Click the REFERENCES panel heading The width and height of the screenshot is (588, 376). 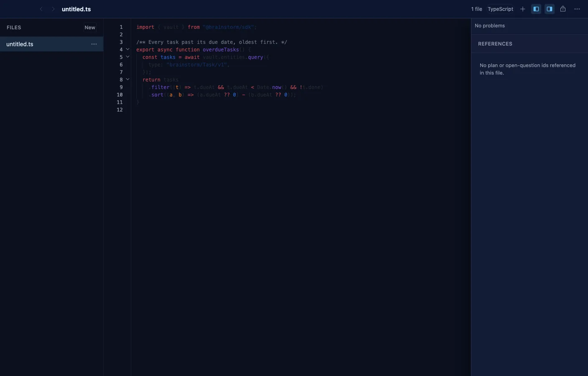point(495,44)
